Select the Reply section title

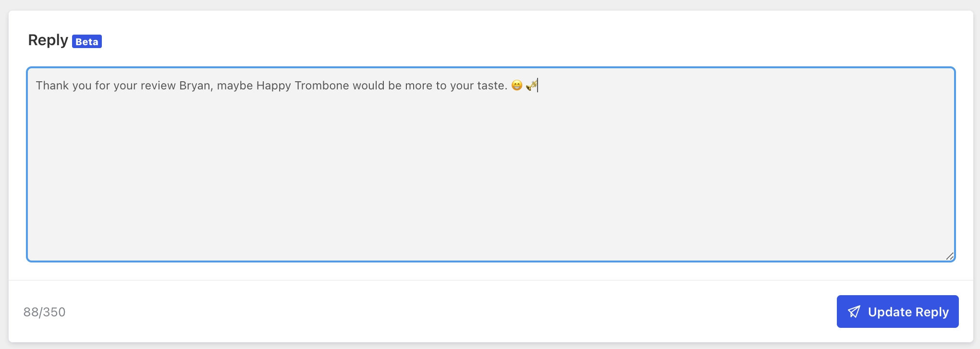48,40
